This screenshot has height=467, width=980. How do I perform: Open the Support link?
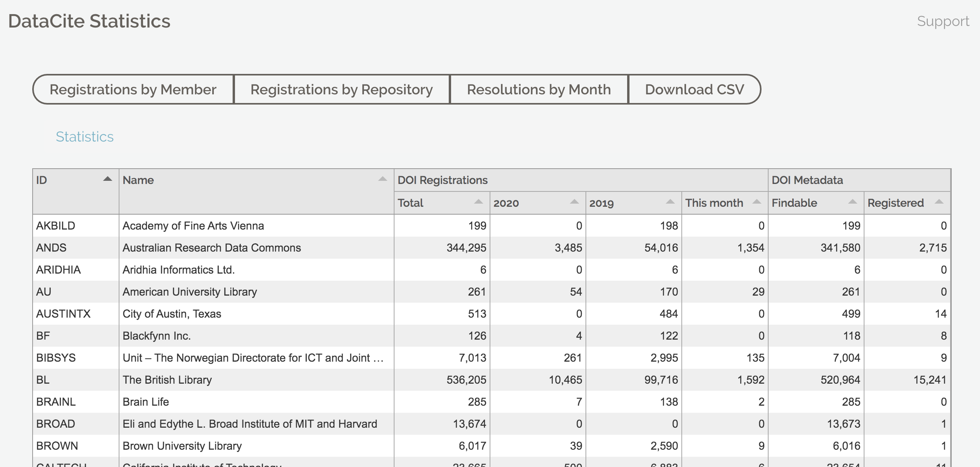click(943, 21)
